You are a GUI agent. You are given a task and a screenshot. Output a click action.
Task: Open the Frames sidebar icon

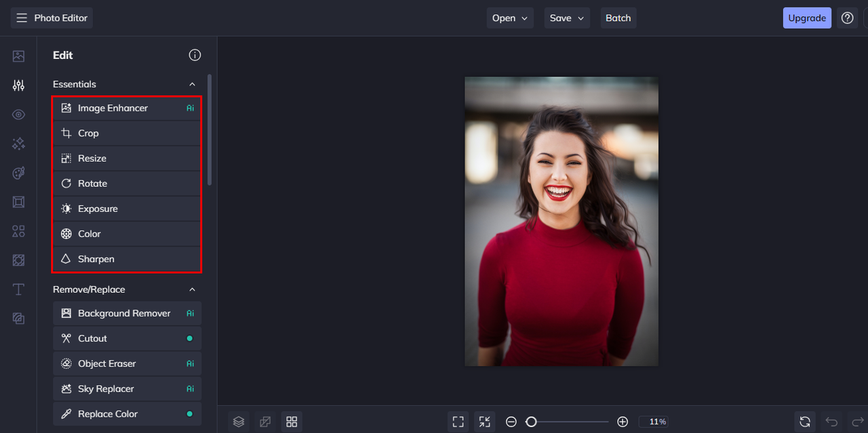coord(18,202)
